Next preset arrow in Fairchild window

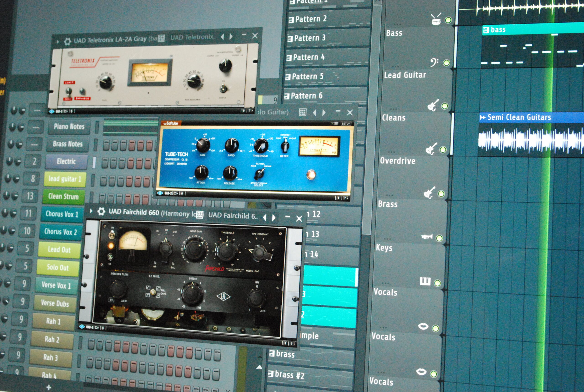[274, 218]
